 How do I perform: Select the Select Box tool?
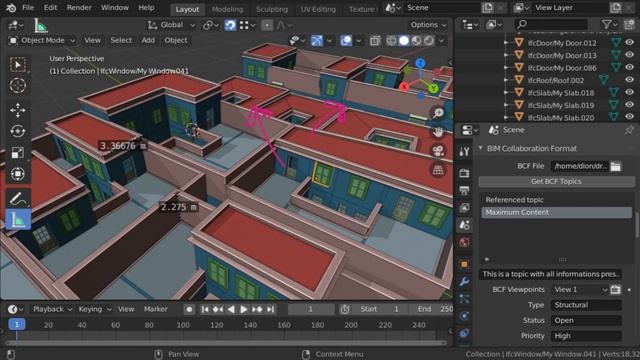click(18, 64)
